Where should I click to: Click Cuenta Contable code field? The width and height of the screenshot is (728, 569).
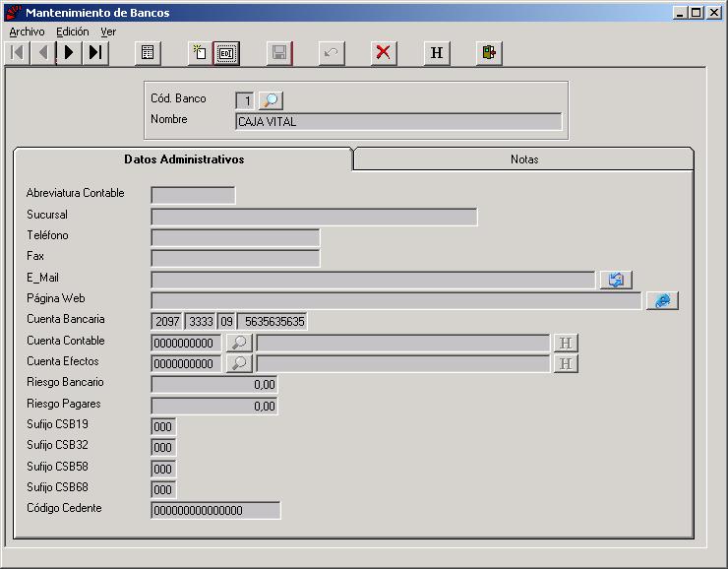[186, 343]
